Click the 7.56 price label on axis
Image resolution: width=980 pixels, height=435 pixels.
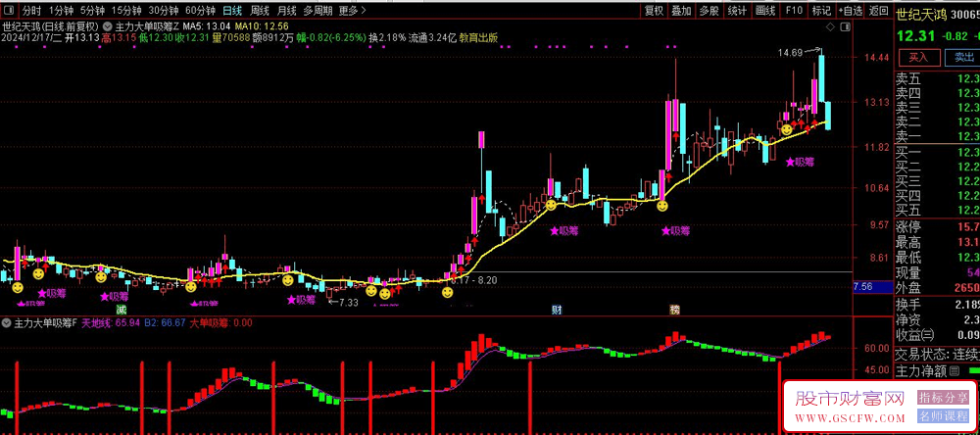pos(873,287)
